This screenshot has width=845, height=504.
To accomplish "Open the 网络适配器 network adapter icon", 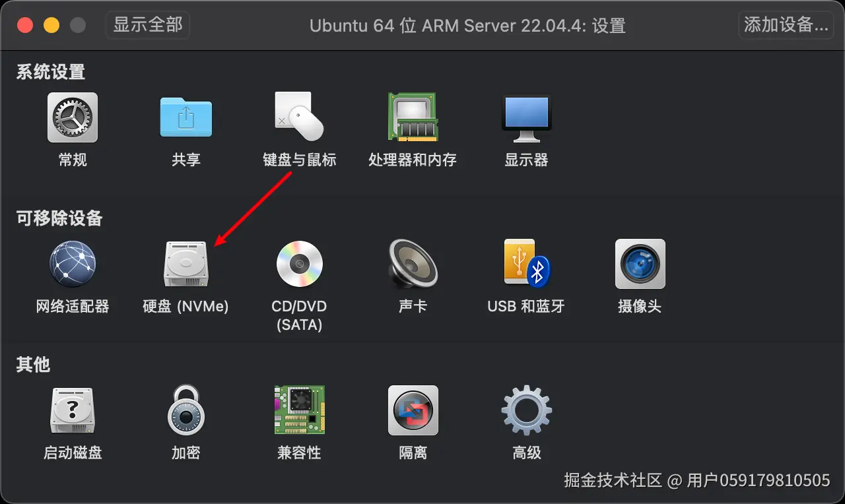I will [x=73, y=264].
